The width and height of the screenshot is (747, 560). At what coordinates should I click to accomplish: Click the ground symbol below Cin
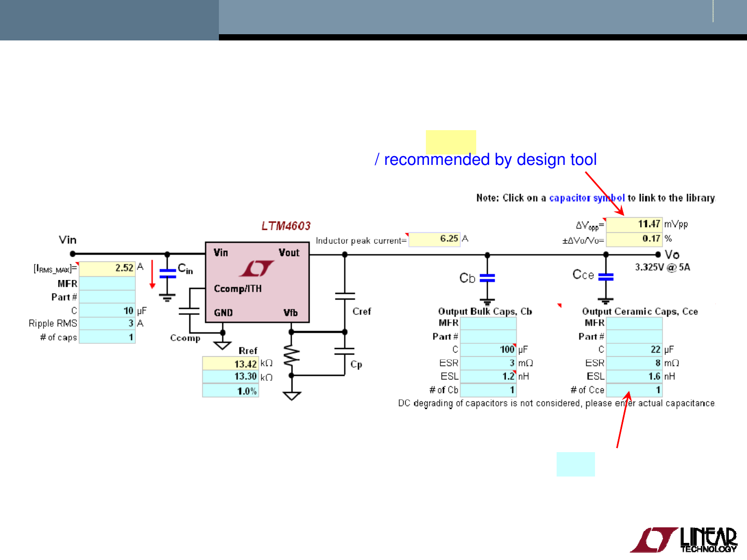click(167, 297)
